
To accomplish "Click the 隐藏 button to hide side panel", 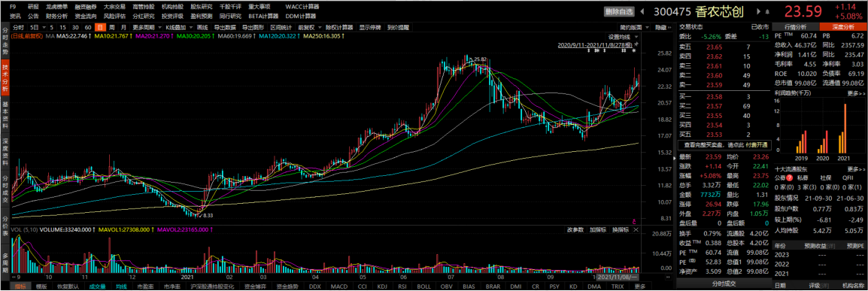I will click(x=662, y=27).
